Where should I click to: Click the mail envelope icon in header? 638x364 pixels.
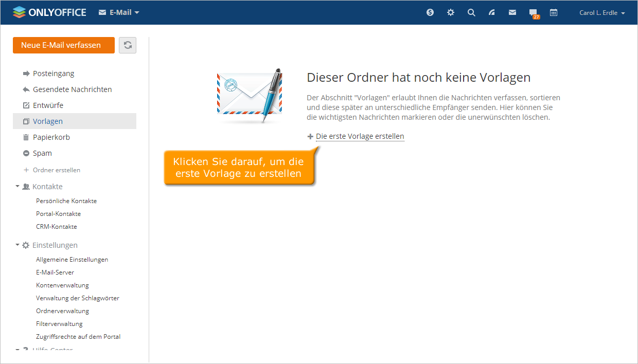[512, 12]
